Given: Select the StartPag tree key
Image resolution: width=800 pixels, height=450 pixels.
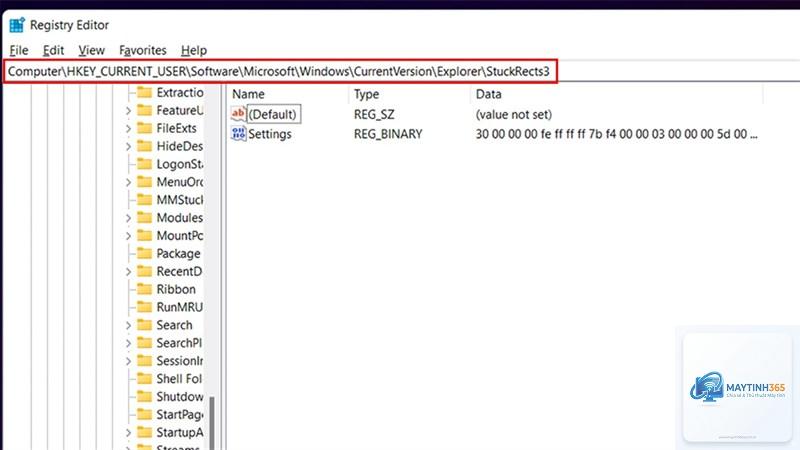Looking at the screenshot, I should point(180,415).
